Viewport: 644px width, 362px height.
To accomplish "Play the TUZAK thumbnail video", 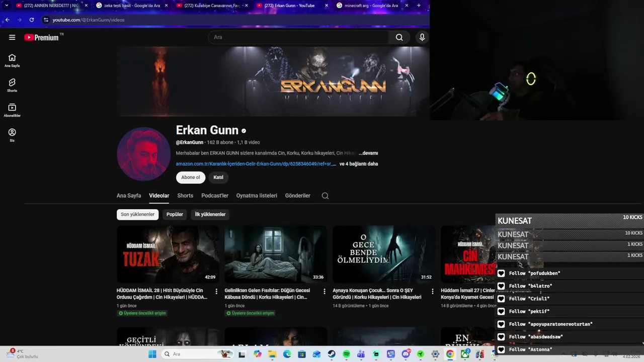I will coord(168,254).
